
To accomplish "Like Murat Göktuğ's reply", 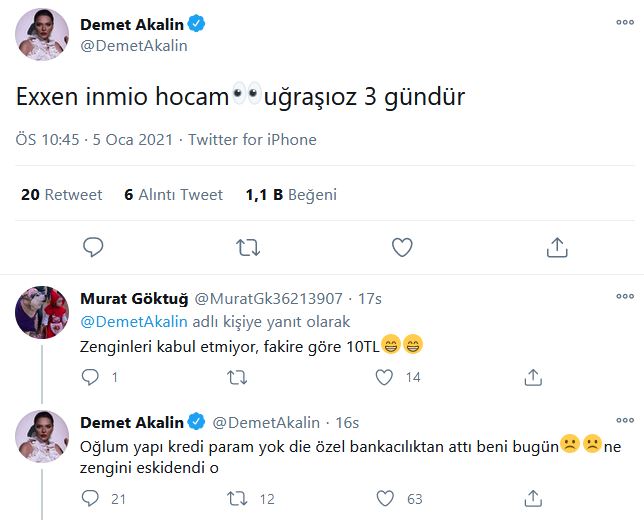I will pyautogui.click(x=384, y=377).
